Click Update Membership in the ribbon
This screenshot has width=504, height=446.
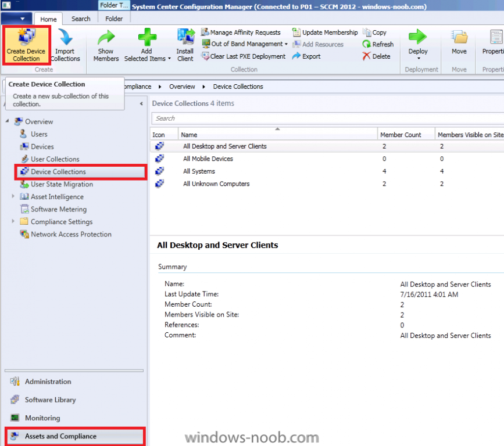point(324,33)
